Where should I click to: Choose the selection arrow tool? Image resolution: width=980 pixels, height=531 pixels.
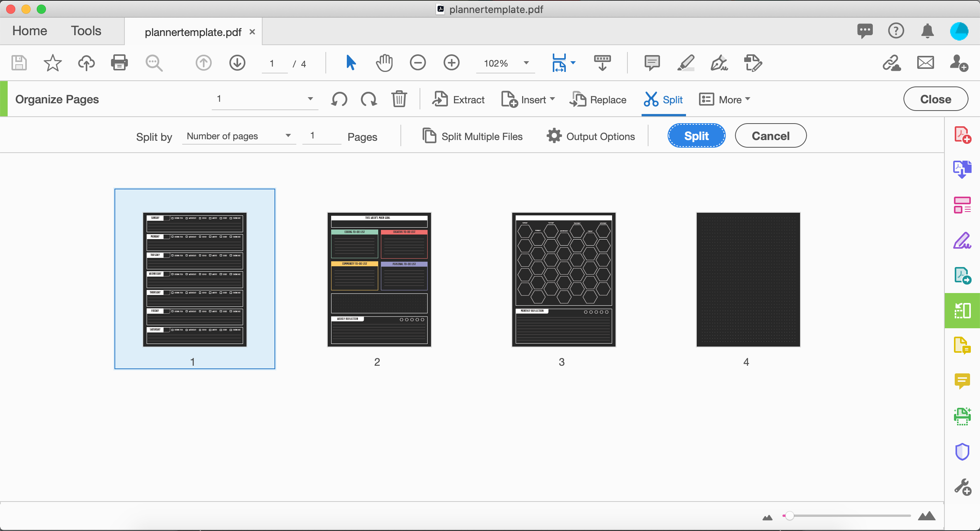[351, 63]
